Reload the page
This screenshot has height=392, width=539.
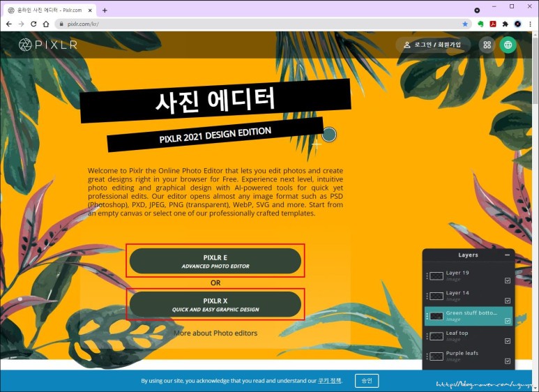click(x=33, y=24)
